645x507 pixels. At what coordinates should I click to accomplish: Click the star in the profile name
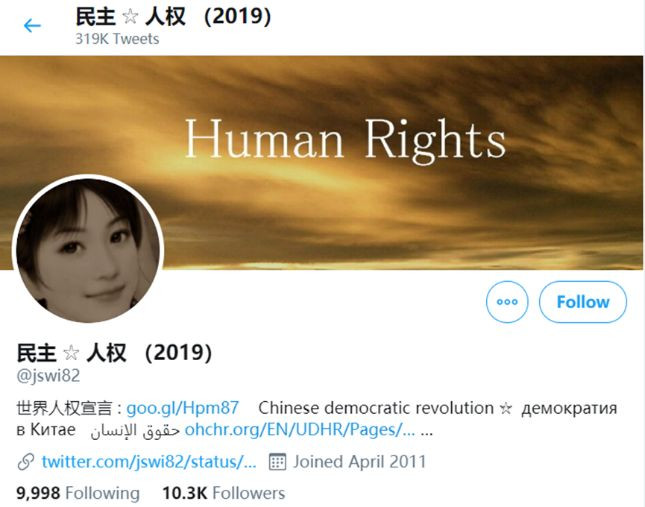(x=71, y=353)
